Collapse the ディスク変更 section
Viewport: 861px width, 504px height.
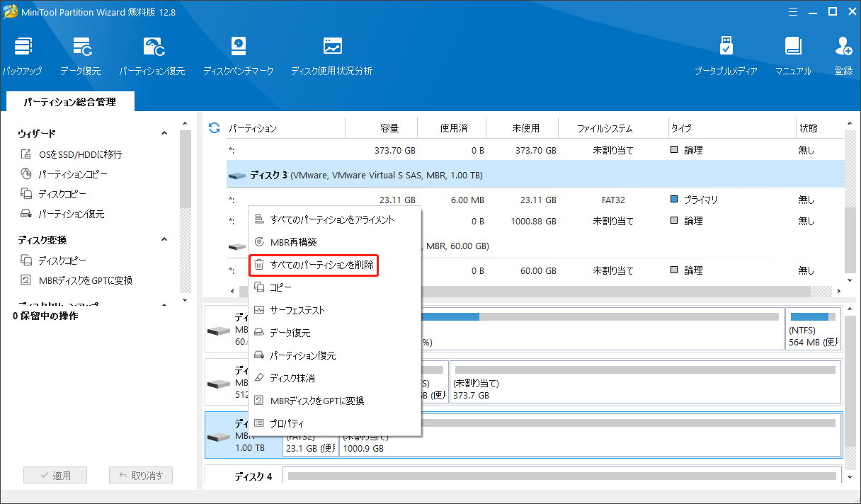pos(164,239)
